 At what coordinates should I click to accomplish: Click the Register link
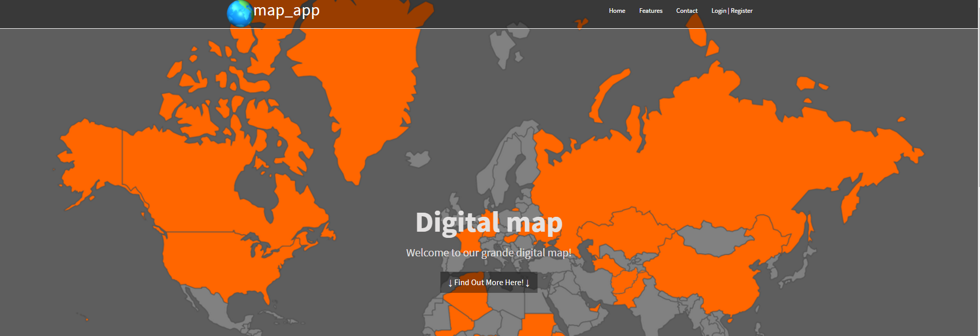pyautogui.click(x=742, y=11)
